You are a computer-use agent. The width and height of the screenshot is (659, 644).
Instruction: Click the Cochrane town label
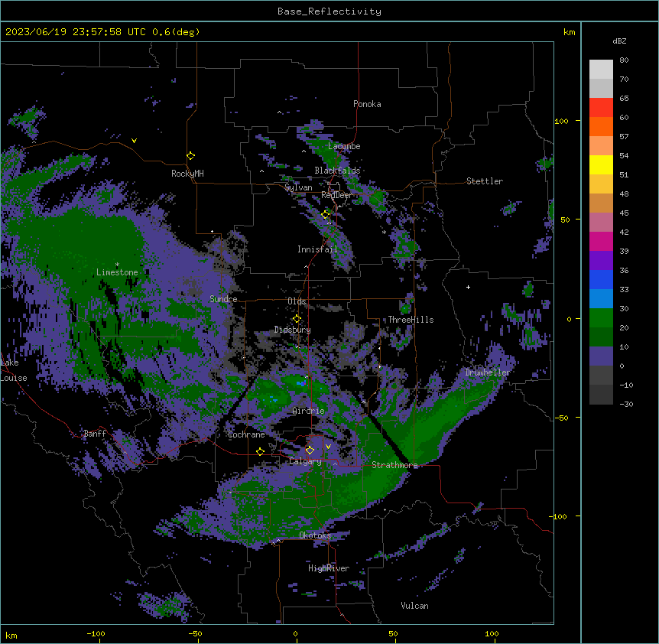pos(246,434)
